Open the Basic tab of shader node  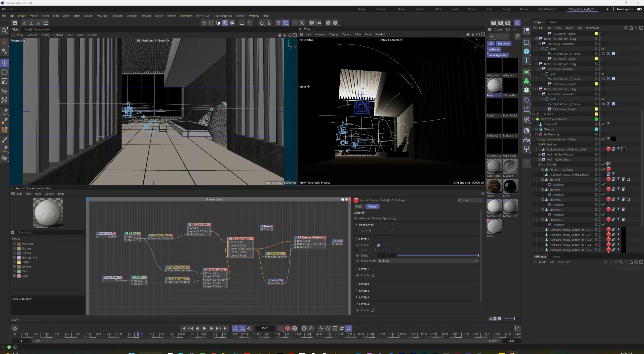pos(359,207)
